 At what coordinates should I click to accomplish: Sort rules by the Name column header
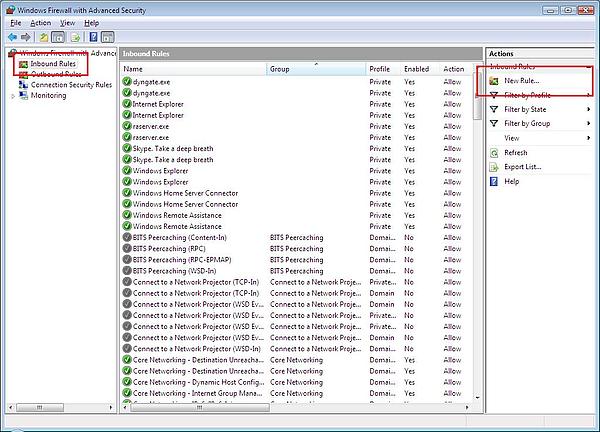click(x=194, y=69)
